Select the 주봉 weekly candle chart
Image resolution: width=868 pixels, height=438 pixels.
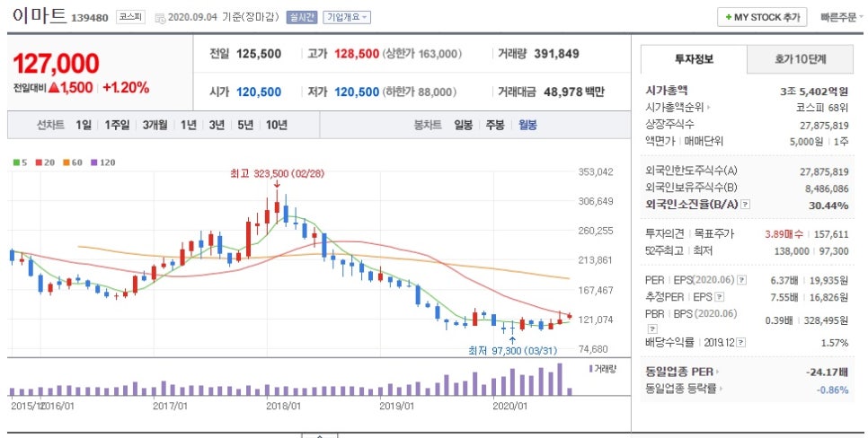coord(495,125)
